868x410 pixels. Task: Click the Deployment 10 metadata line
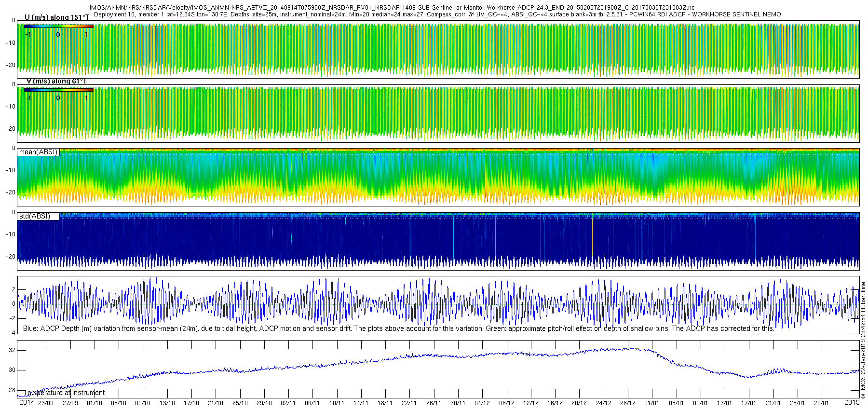coord(437,14)
